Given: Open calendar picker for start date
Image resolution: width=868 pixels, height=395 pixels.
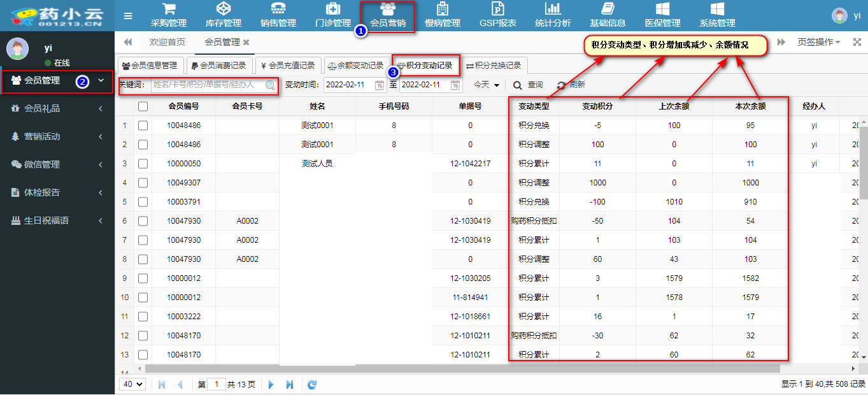Looking at the screenshot, I should (380, 85).
